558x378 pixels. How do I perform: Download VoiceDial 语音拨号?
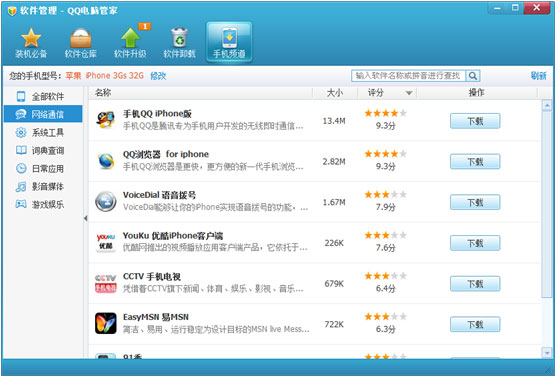[475, 202]
